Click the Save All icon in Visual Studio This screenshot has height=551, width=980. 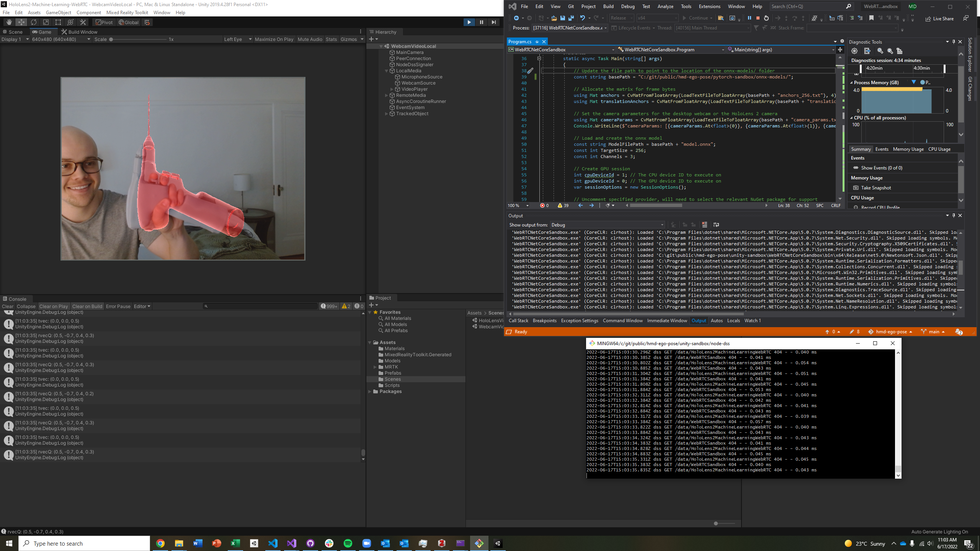tap(571, 18)
